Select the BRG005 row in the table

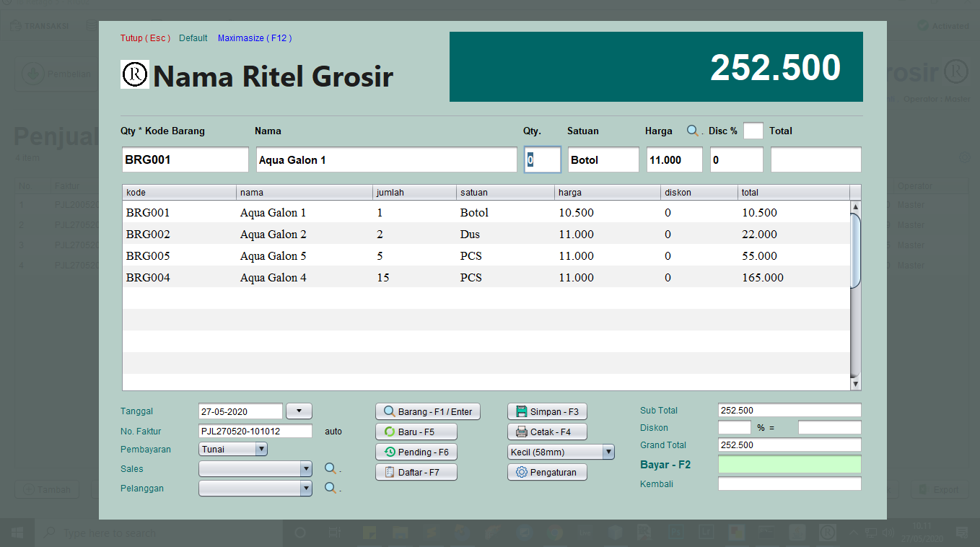click(486, 255)
